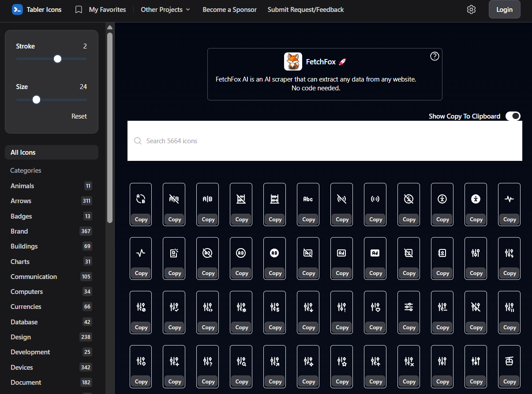The height and width of the screenshot is (394, 532).
Task: Select the horizontal adjustments sliders icon
Action: click(409, 307)
